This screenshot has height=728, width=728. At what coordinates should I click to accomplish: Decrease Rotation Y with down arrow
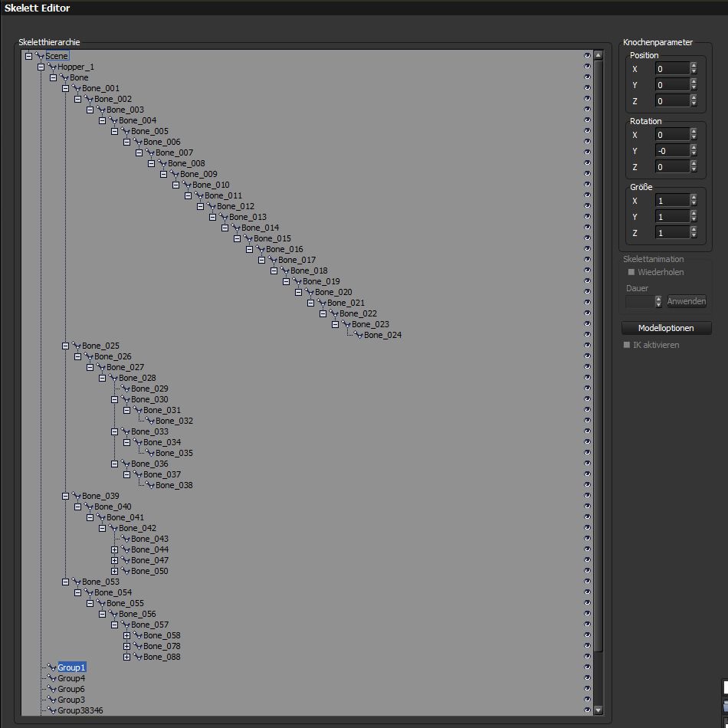point(694,154)
